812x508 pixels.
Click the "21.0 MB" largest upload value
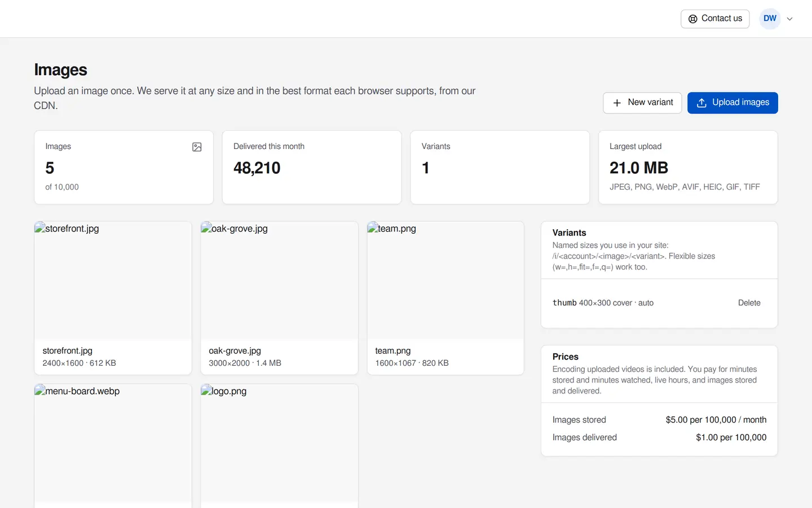click(638, 168)
